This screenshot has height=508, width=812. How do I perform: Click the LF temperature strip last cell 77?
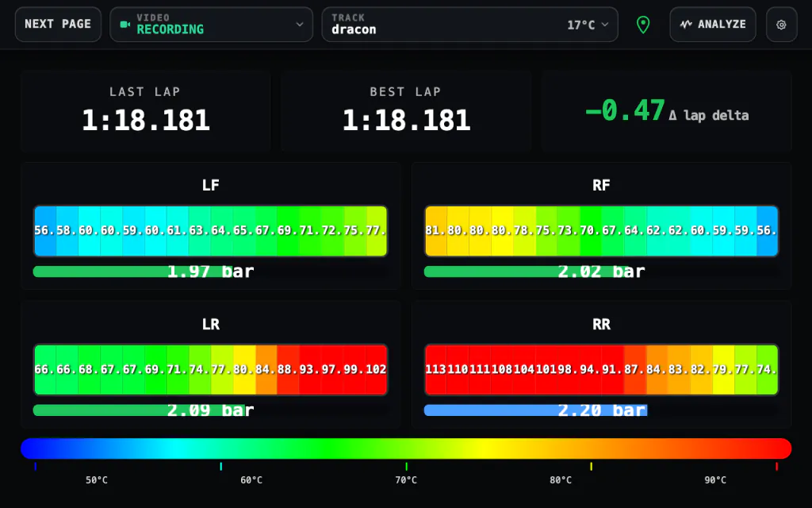pos(377,231)
